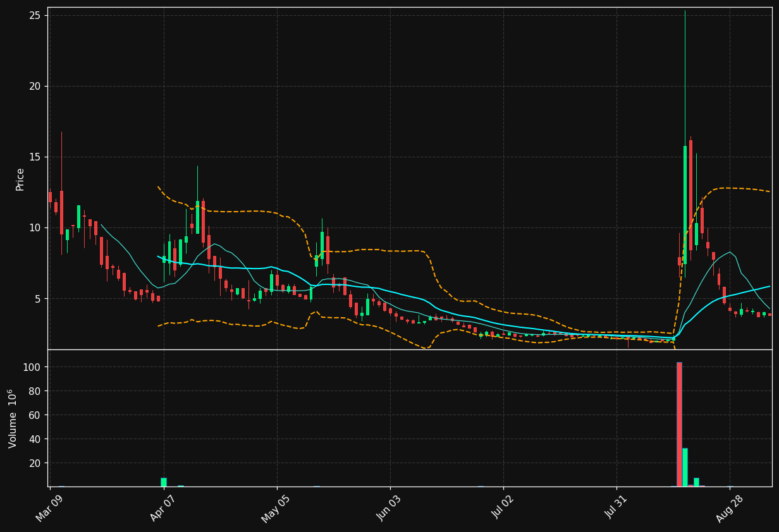Click the first red candlestick at Mar 09
Screen dimensions: 779x532
50,197
